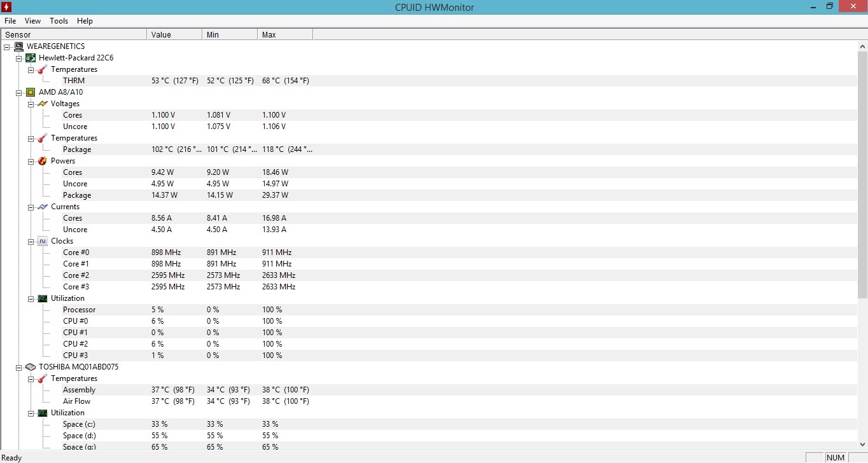Screen dimensions: 868x463
Task: Click the Value column header
Action: [x=174, y=34]
